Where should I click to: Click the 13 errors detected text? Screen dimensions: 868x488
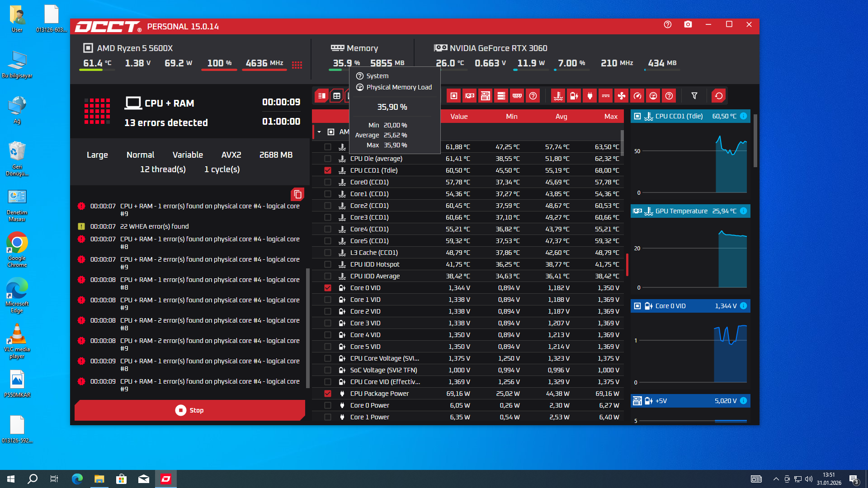[166, 122]
